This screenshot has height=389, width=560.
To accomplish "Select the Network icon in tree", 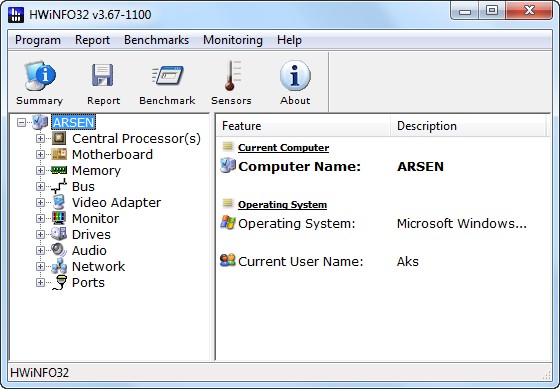I will [x=59, y=266].
